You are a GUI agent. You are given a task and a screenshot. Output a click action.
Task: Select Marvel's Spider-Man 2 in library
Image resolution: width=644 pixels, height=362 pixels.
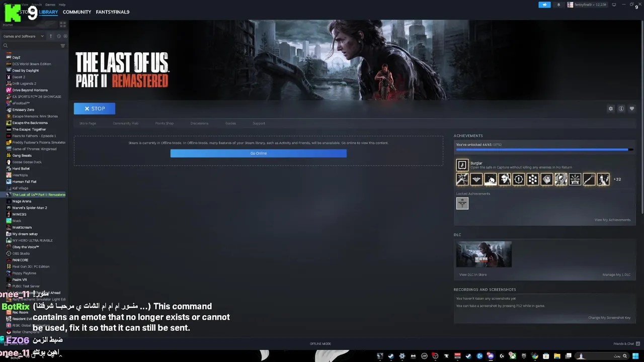(29, 208)
